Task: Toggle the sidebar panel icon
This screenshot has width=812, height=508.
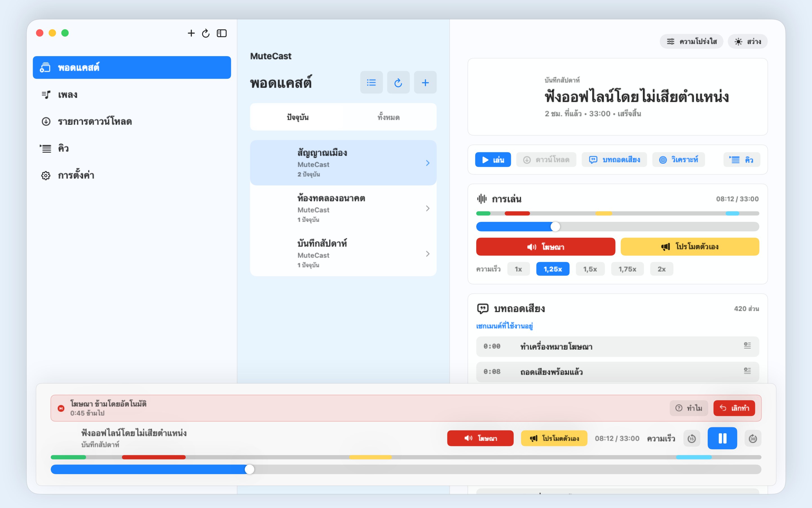Action: pos(222,33)
